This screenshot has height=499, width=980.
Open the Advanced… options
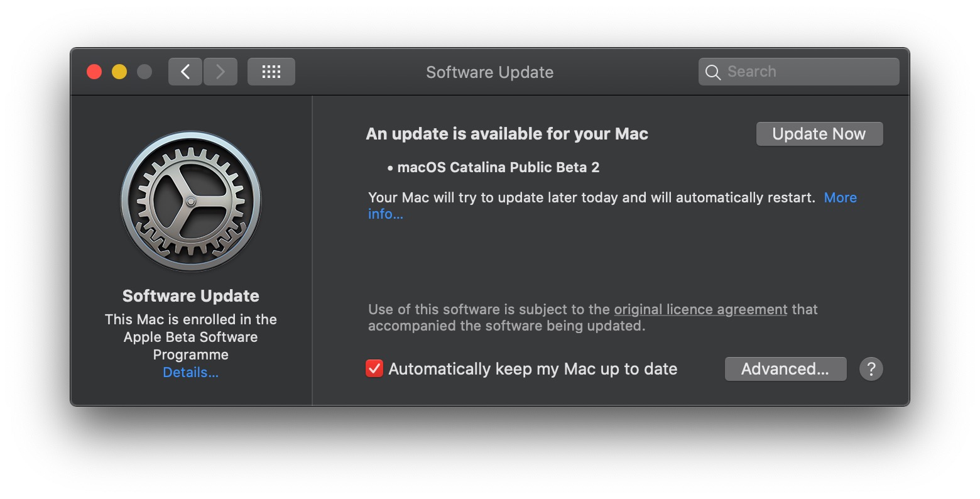point(785,369)
